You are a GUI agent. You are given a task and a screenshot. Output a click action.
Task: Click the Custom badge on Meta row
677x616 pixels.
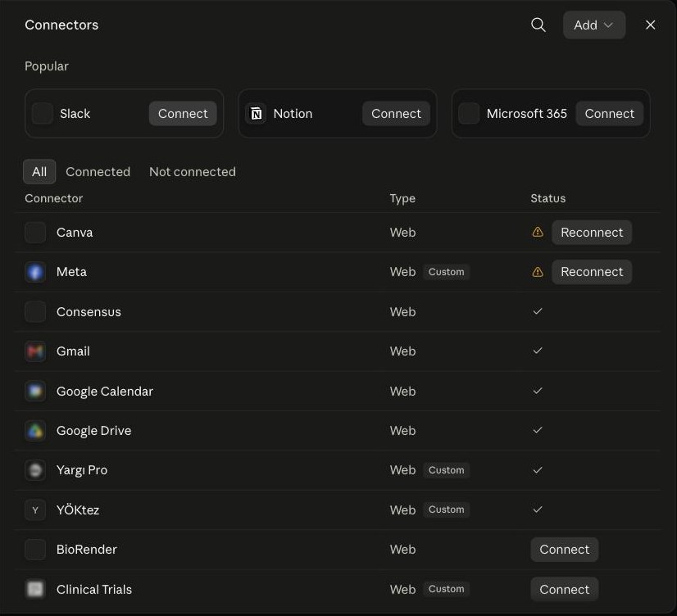[x=446, y=272]
